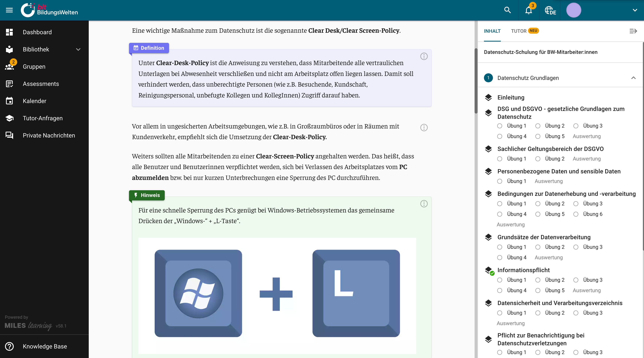
Task: Open options icon on Hinweis box
Action: pyautogui.click(x=424, y=204)
